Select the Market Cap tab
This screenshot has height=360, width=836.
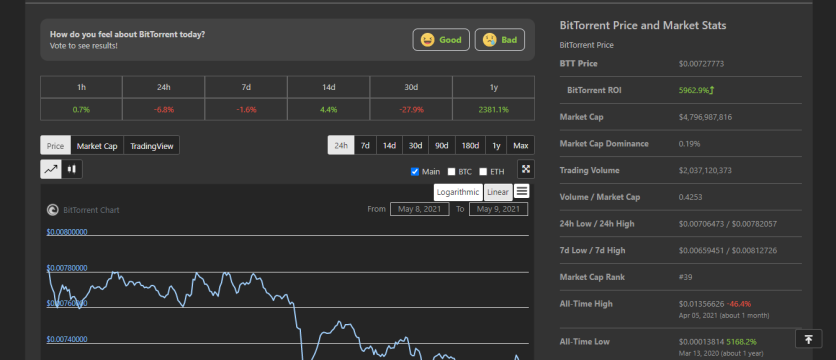[97, 146]
